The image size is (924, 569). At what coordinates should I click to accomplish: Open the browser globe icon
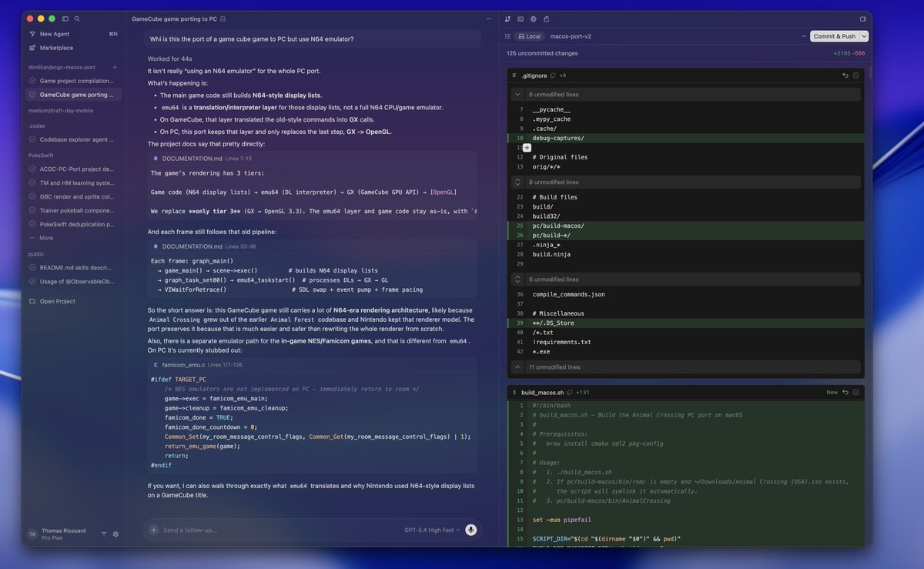coord(534,18)
